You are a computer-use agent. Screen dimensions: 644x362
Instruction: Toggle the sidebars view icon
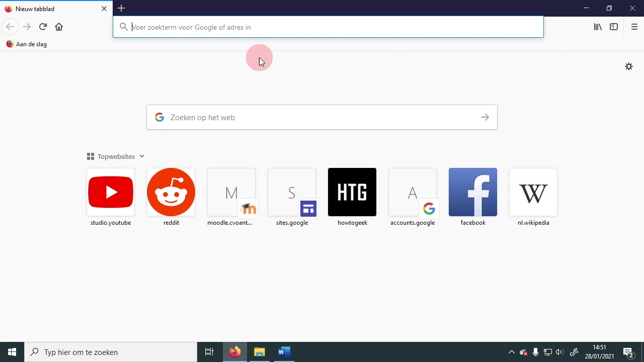pyautogui.click(x=614, y=27)
